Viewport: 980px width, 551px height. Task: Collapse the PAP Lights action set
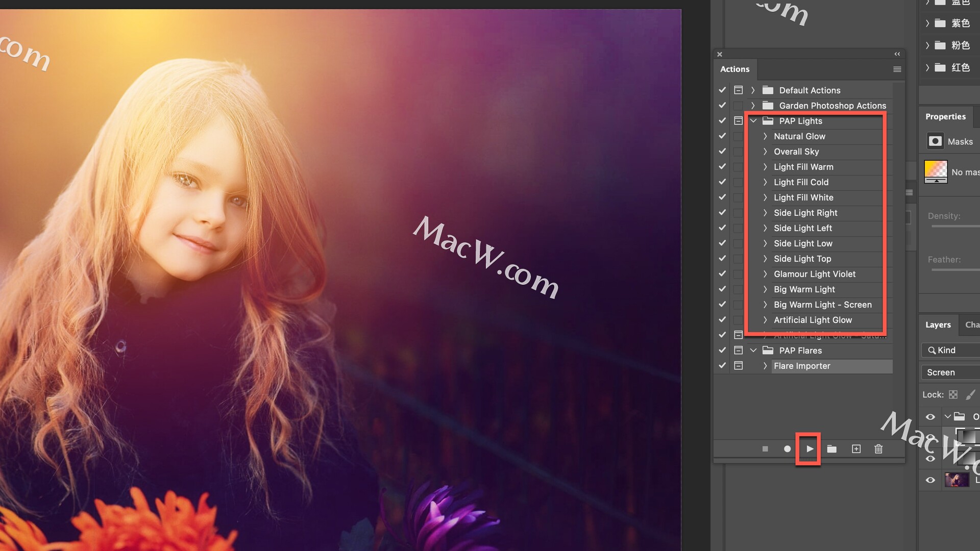(753, 121)
